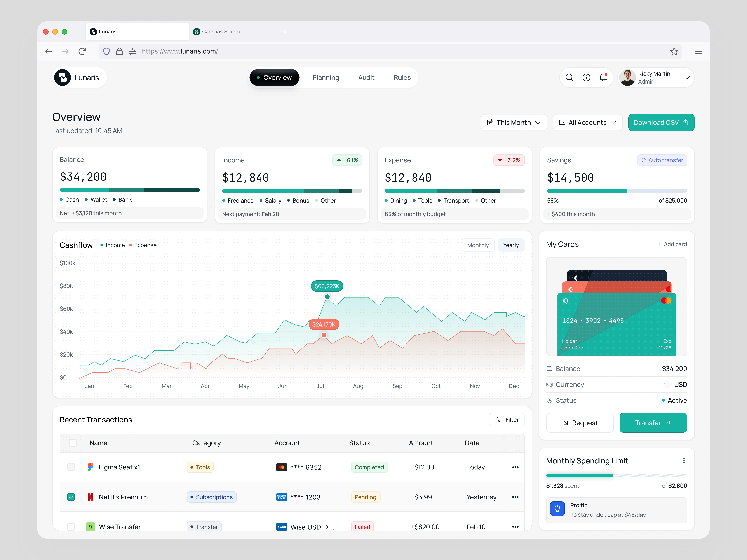The width and height of the screenshot is (747, 560).
Task: Open Monthly Spending Limit options menu
Action: coord(684,461)
